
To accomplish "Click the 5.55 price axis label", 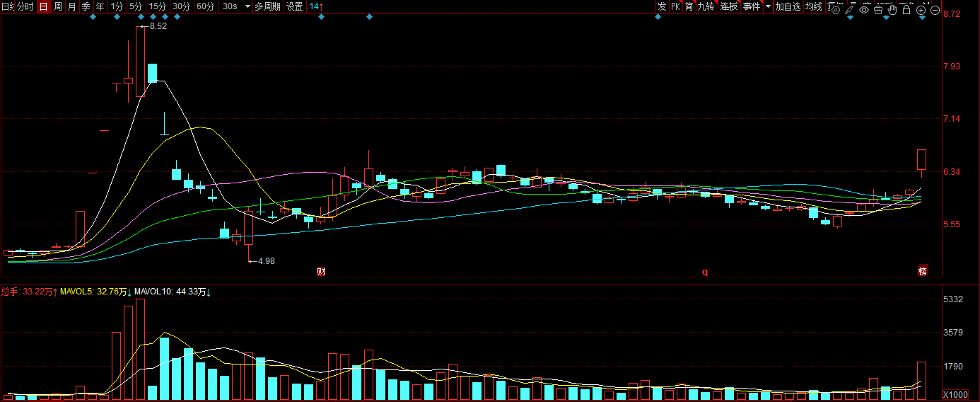I will tap(952, 224).
